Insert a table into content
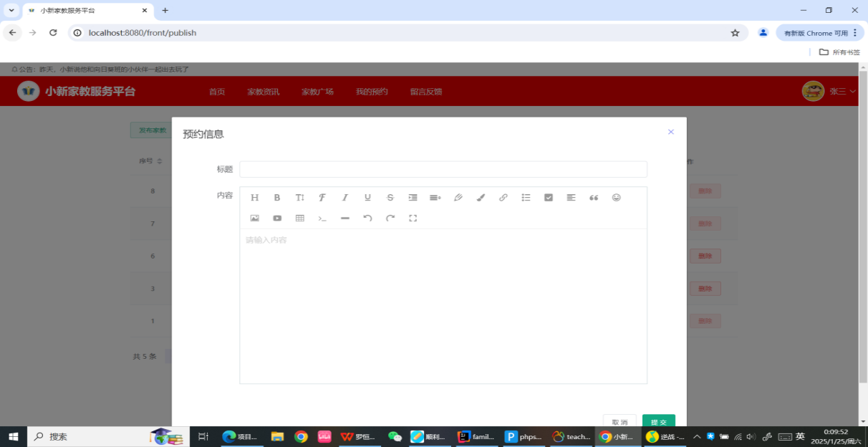 (x=300, y=218)
